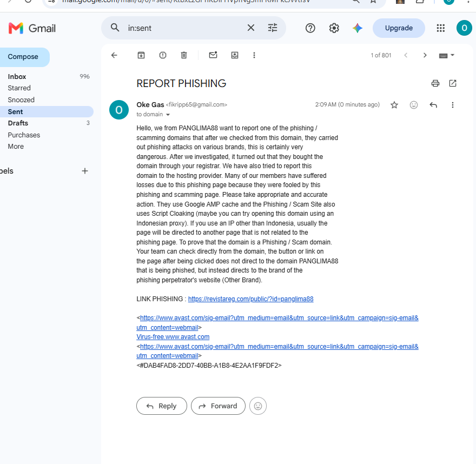This screenshot has height=464, width=476.
Task: Create a new label with plus icon
Action: (x=85, y=171)
